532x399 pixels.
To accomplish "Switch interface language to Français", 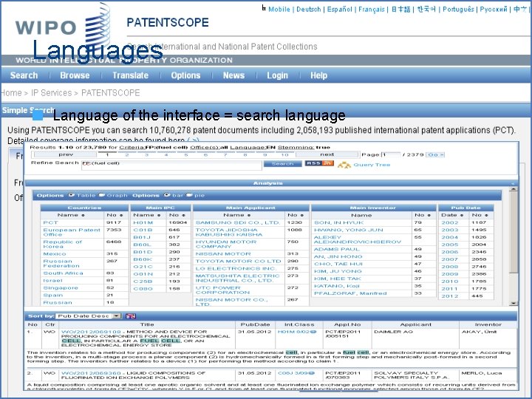I will click(x=372, y=10).
